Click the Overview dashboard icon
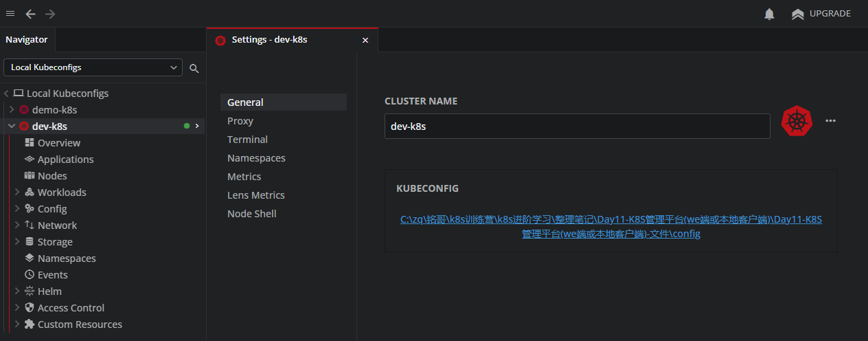This screenshot has width=868, height=341. [x=30, y=142]
